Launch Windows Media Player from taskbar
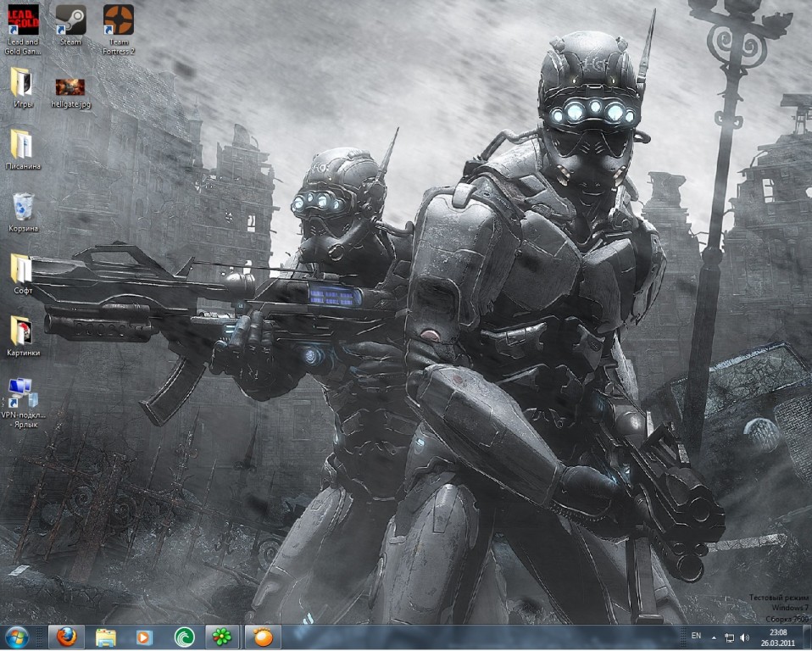The height and width of the screenshot is (651, 812). pyautogui.click(x=144, y=637)
